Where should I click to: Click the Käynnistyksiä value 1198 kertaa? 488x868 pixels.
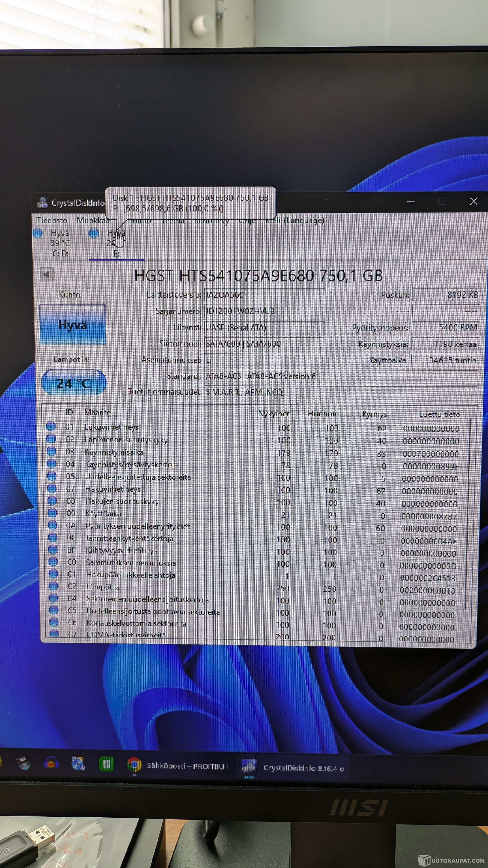coord(445,344)
